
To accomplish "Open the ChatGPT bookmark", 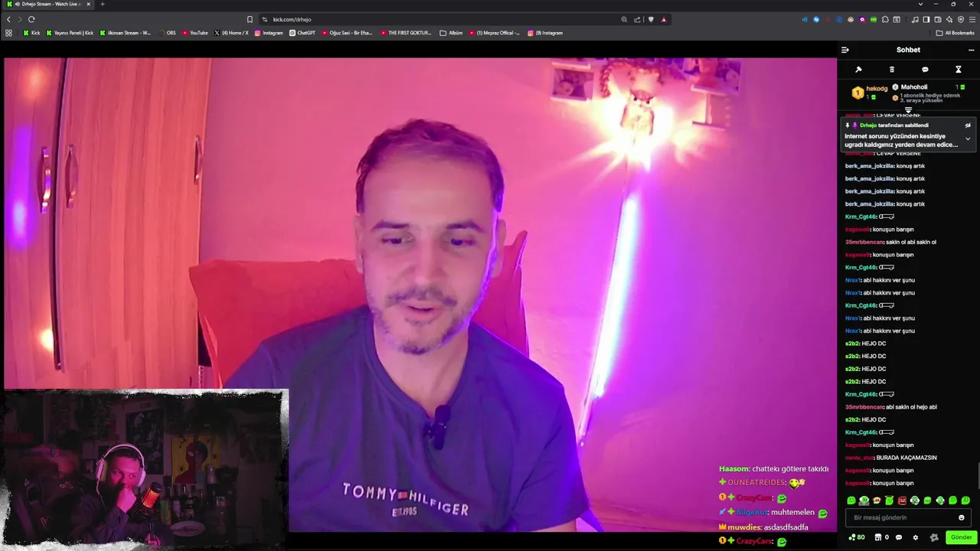I will click(x=302, y=33).
